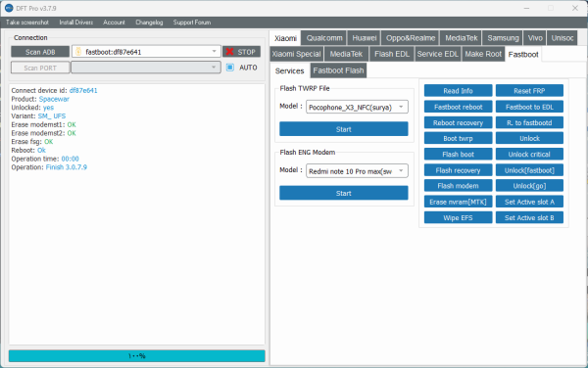The image size is (588, 368).
Task: Open the empty port dropdown
Action: point(146,68)
